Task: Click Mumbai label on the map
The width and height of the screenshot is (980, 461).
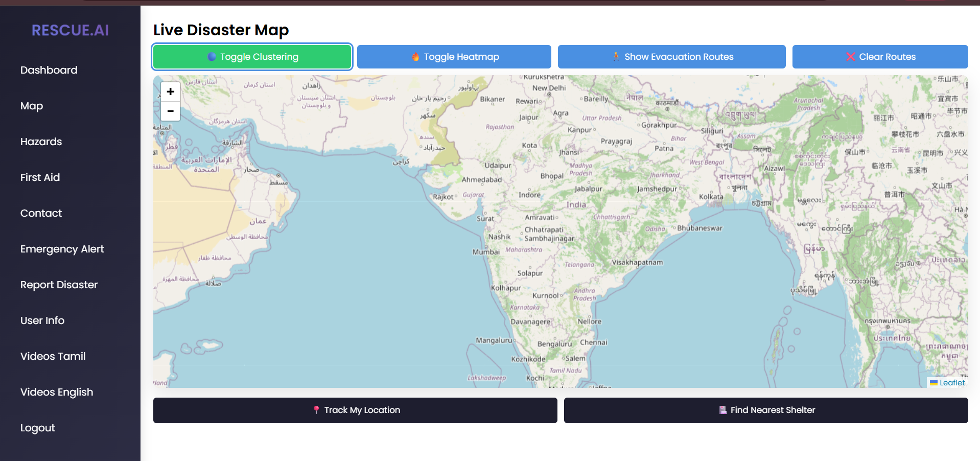Action: point(486,252)
